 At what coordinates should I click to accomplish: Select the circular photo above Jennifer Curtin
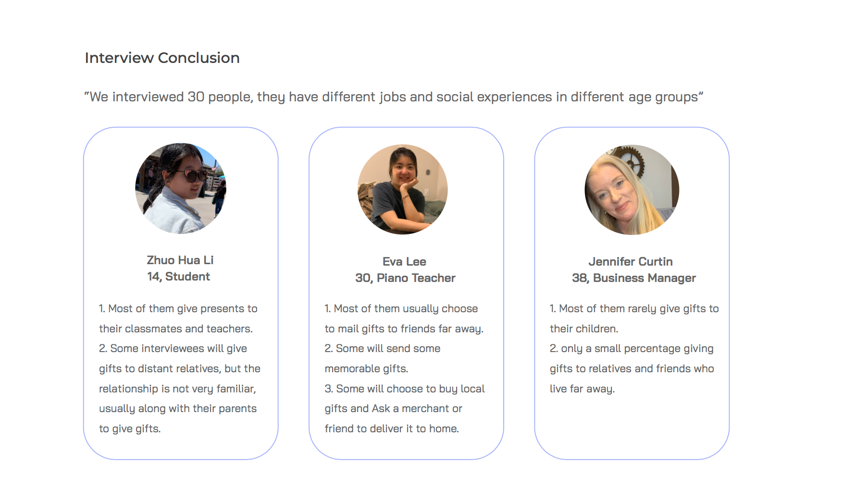(632, 190)
